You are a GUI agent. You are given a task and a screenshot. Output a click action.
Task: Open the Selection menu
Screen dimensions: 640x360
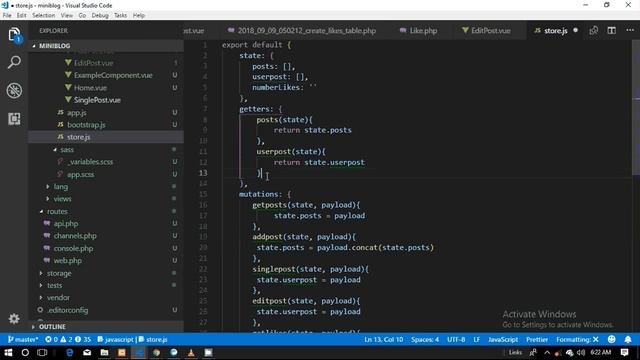pyautogui.click(x=44, y=16)
